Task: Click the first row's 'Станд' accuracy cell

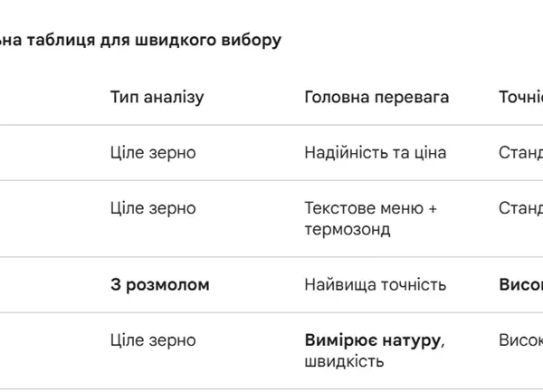Action: pyautogui.click(x=521, y=153)
